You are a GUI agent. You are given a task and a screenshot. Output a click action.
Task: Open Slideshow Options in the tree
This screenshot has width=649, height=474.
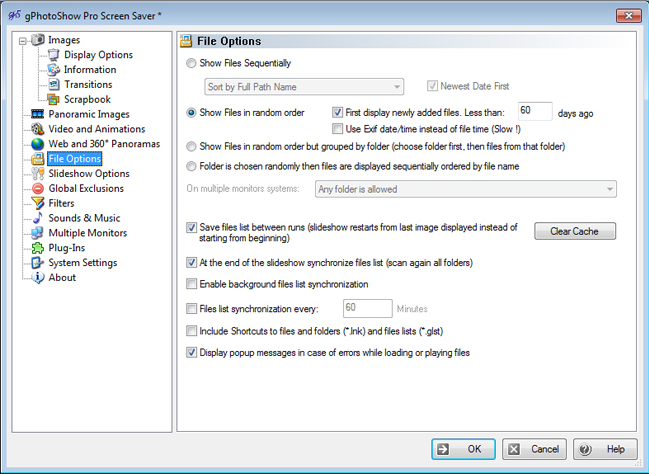click(88, 174)
